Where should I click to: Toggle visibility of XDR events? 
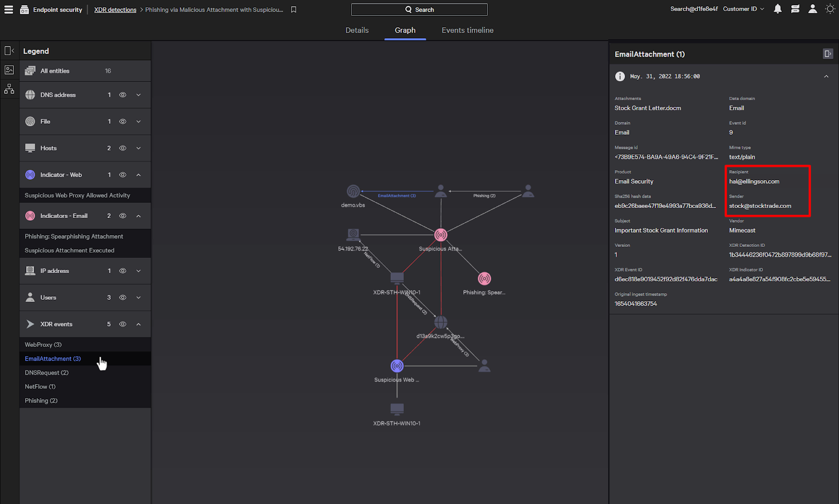point(123,324)
